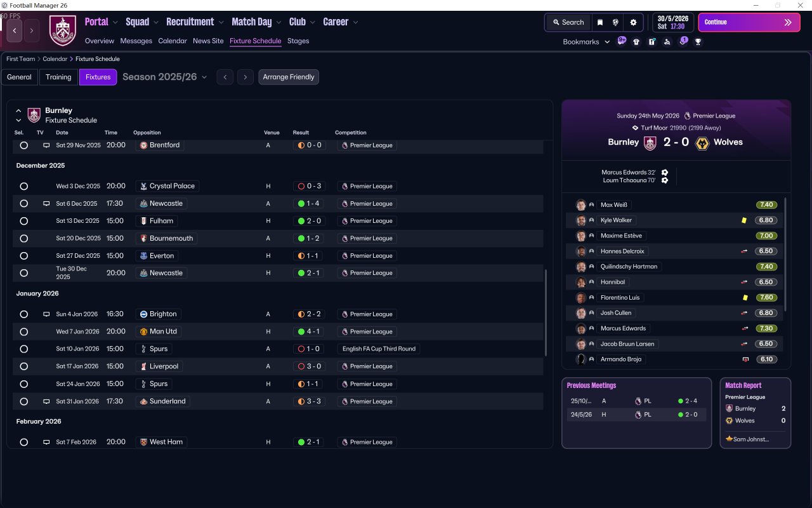Click Max Weiß player portrait
The height and width of the screenshot is (508, 812).
(x=580, y=205)
